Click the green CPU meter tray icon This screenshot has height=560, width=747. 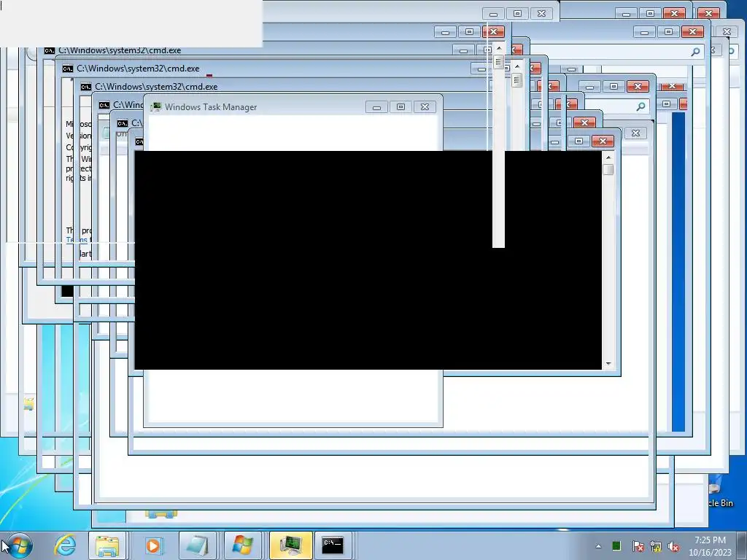616,545
